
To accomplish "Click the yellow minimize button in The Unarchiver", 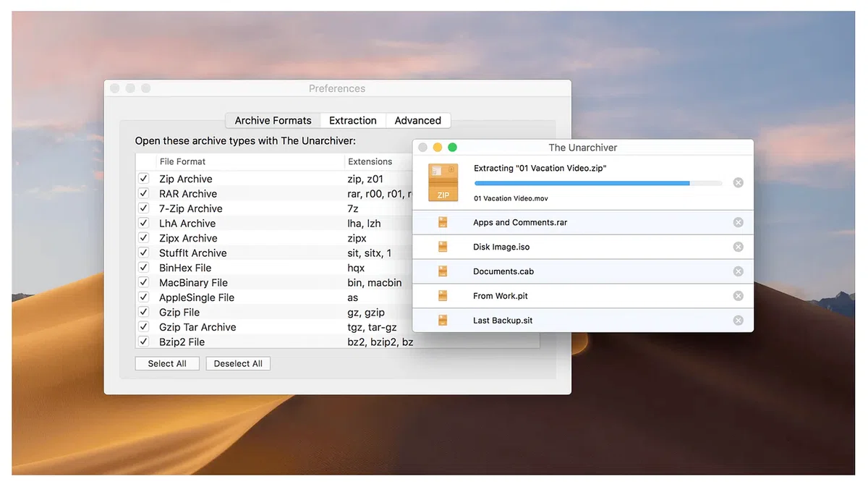I will 438,148.
